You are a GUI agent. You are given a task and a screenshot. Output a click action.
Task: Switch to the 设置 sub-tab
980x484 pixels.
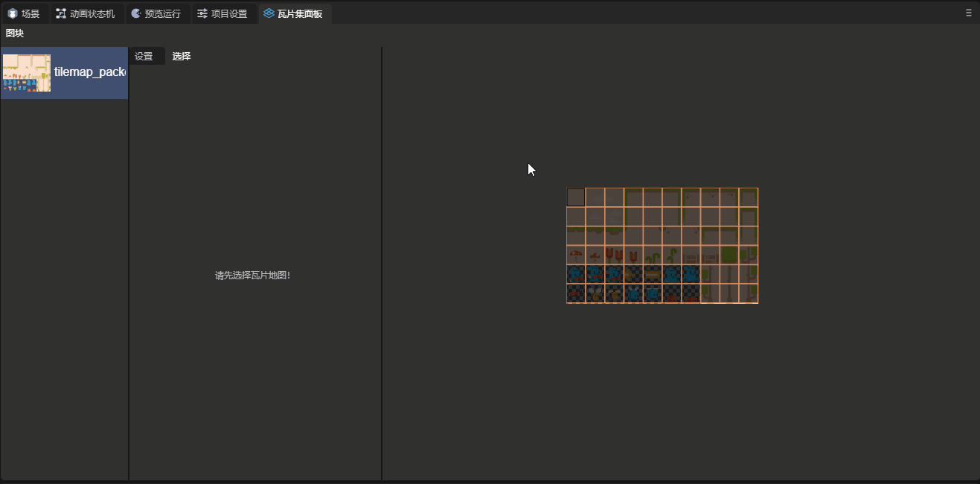pyautogui.click(x=144, y=57)
